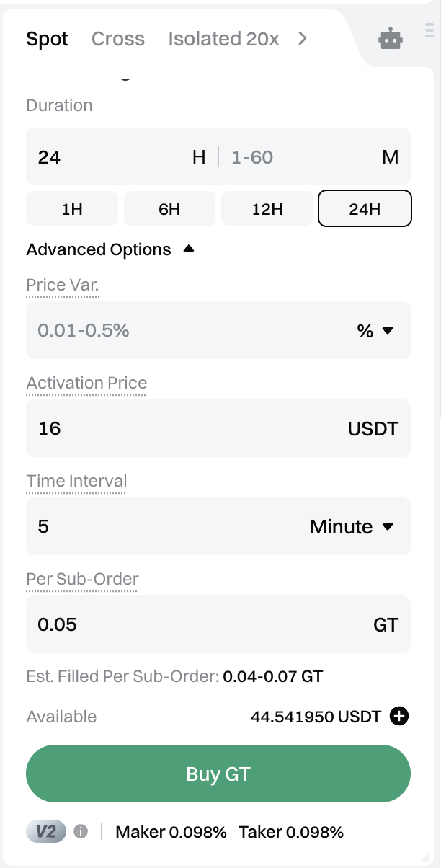Switch to the Isolated 20x tab
Viewport: 441px width, 868px height.
pyautogui.click(x=223, y=39)
